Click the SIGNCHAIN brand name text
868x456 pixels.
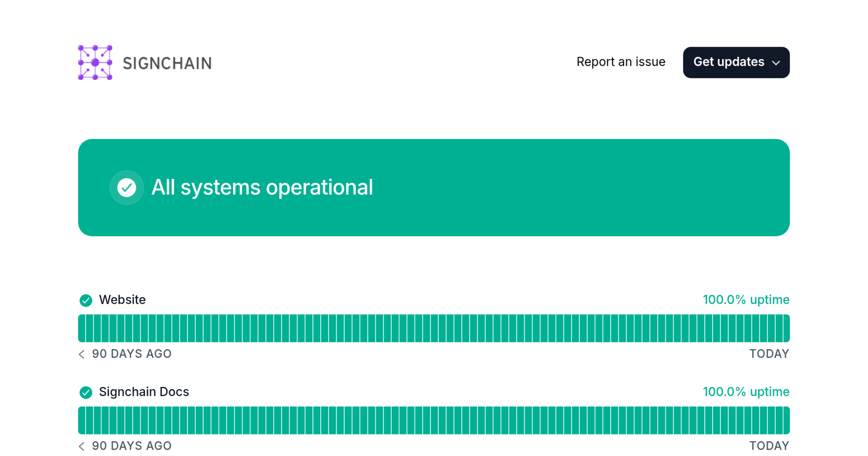click(x=167, y=63)
